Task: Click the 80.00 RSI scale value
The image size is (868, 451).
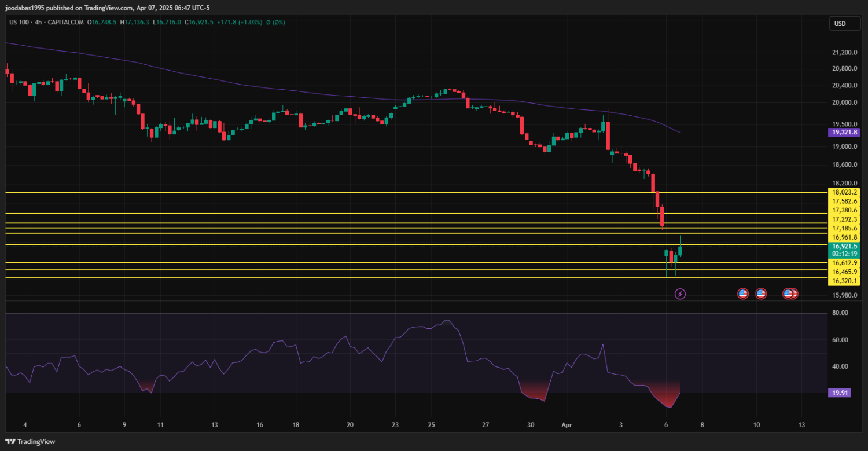Action: coord(840,313)
